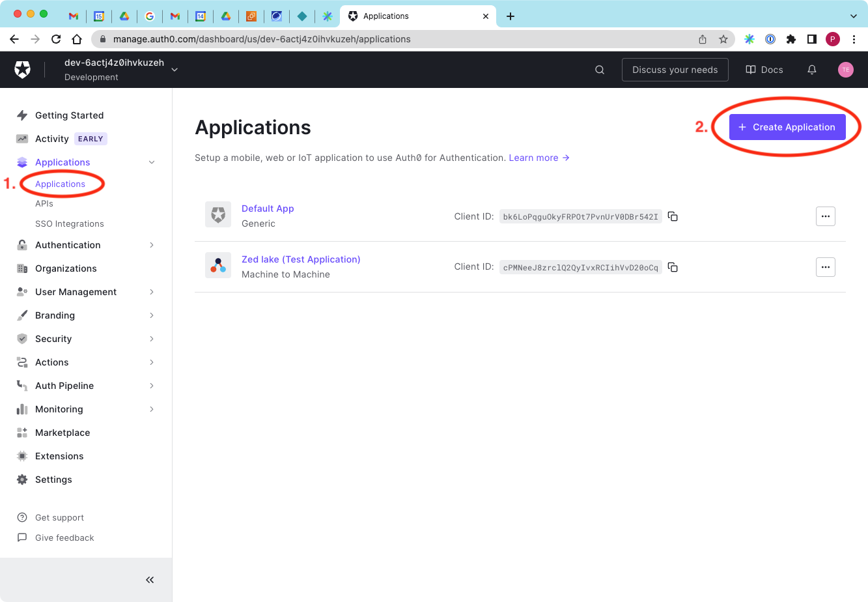Open the notifications bell
This screenshot has height=602, width=868.
[x=812, y=70]
